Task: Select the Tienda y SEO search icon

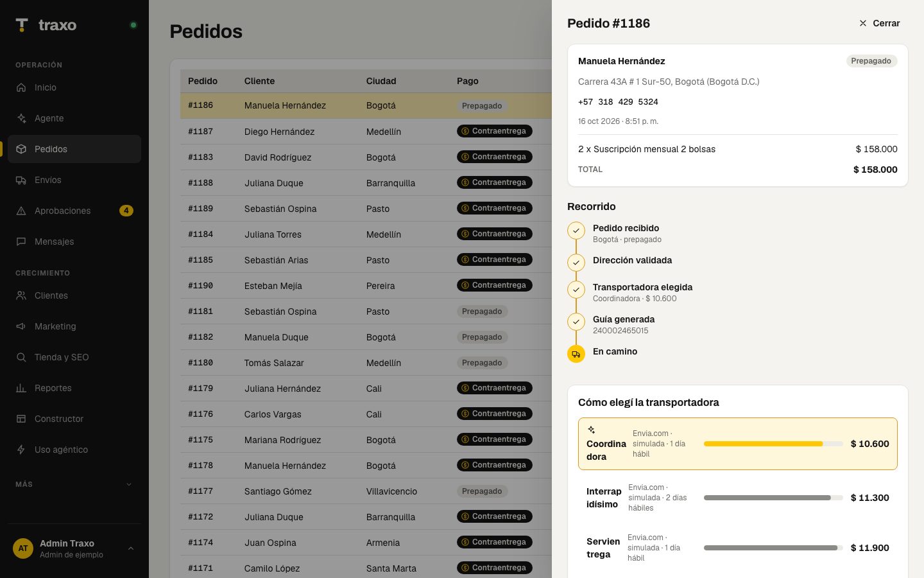Action: (x=21, y=357)
